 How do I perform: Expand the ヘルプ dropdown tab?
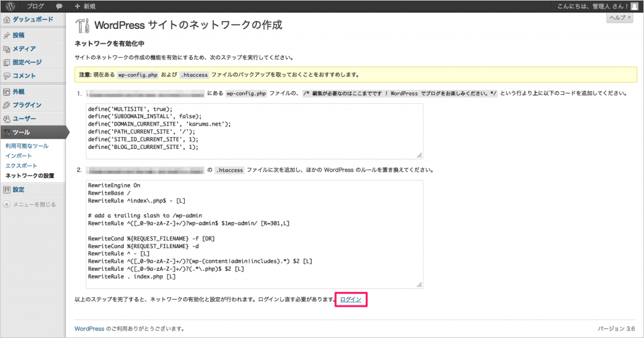click(x=619, y=18)
